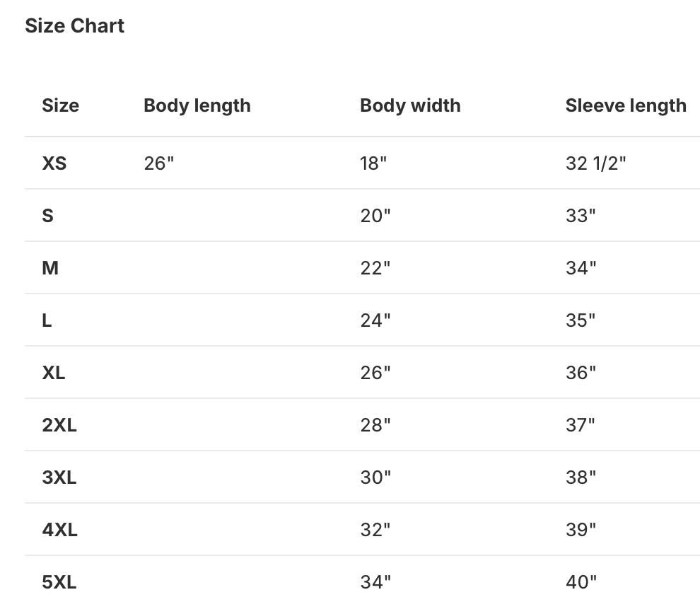Click the 34" sleeve length for M

pos(581,268)
